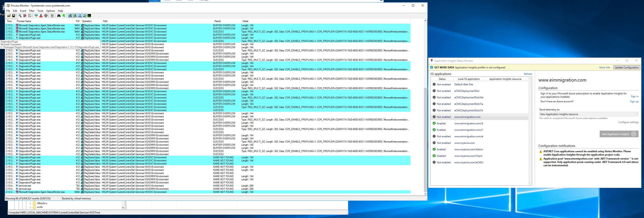Toggle the network activity filter icon
The image size is (644, 218).
click(80, 16)
